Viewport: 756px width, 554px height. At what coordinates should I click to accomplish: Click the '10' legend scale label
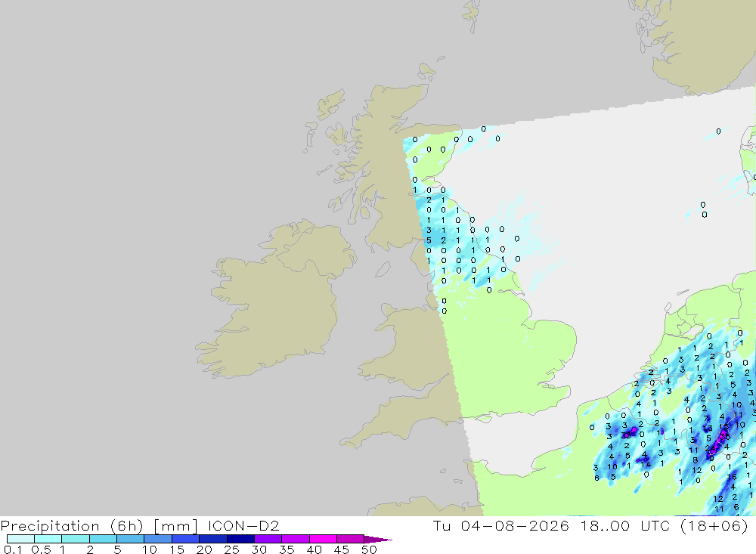point(150,549)
